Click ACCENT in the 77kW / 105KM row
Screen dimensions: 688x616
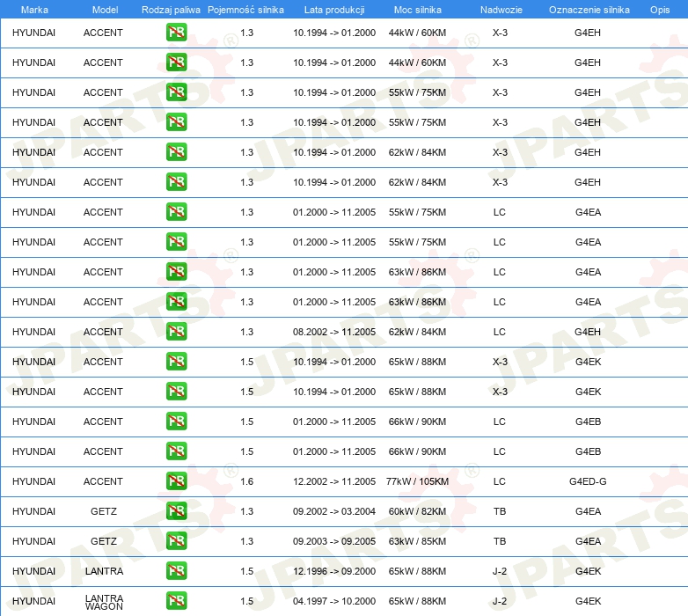click(103, 481)
